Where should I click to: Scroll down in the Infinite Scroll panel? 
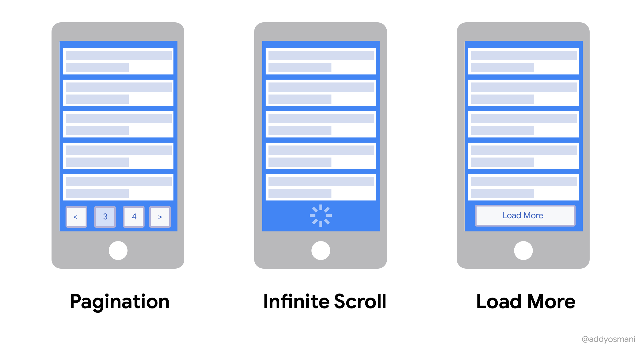pos(322,215)
